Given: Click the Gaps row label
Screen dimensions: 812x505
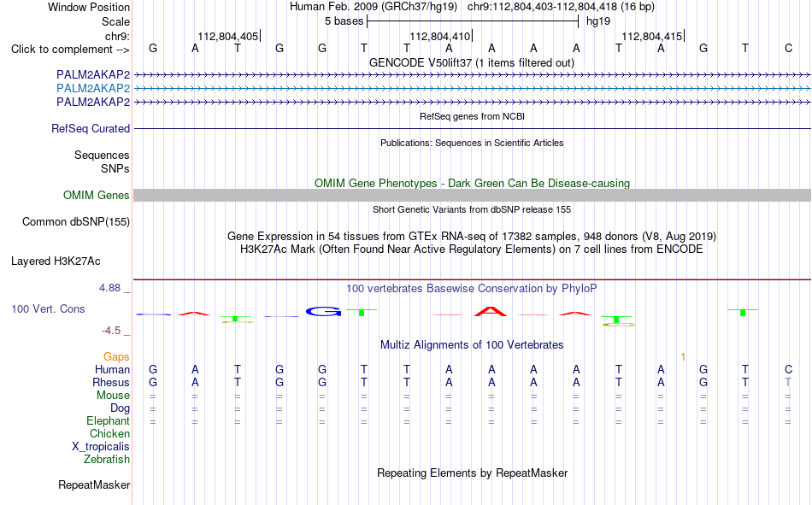Looking at the screenshot, I should pos(116,357).
